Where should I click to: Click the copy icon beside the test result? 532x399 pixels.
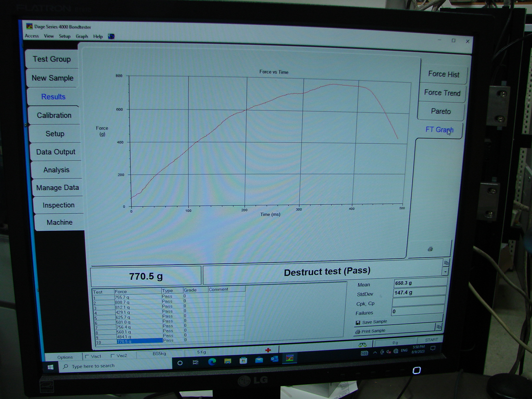446,263
